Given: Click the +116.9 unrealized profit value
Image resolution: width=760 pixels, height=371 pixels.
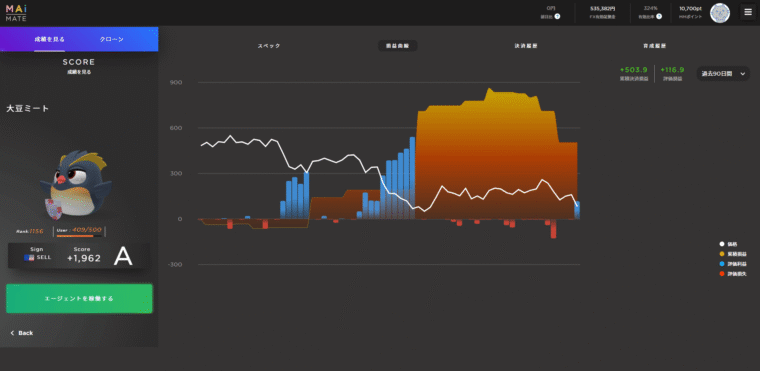Looking at the screenshot, I should click(x=672, y=70).
